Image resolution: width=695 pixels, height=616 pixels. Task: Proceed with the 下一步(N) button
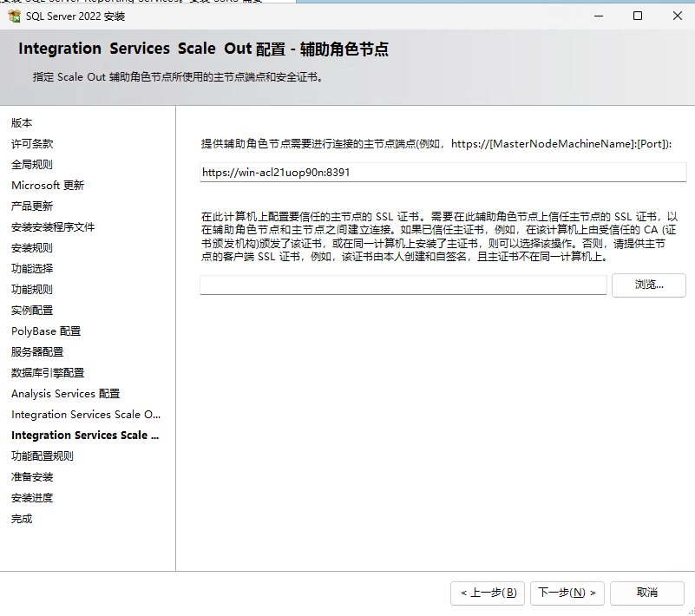point(567,593)
